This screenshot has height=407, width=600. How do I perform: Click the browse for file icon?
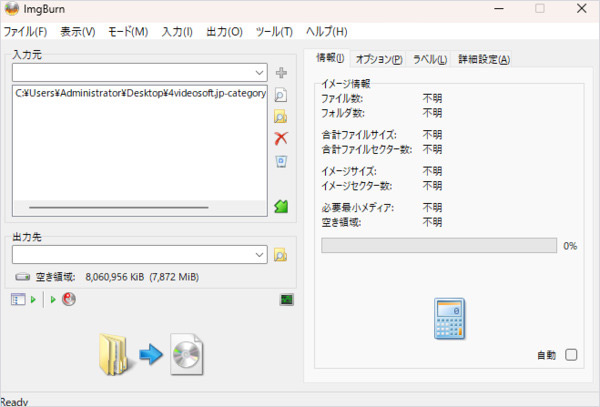(x=281, y=95)
